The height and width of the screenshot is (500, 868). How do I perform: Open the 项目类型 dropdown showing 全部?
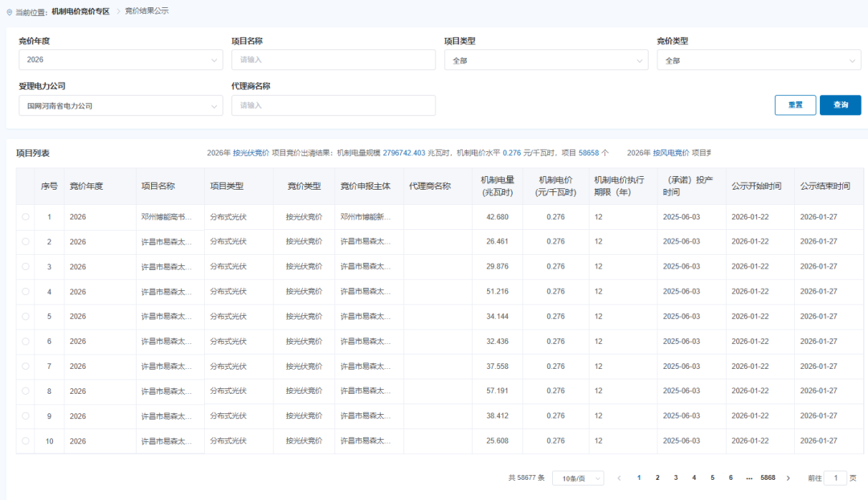point(547,59)
